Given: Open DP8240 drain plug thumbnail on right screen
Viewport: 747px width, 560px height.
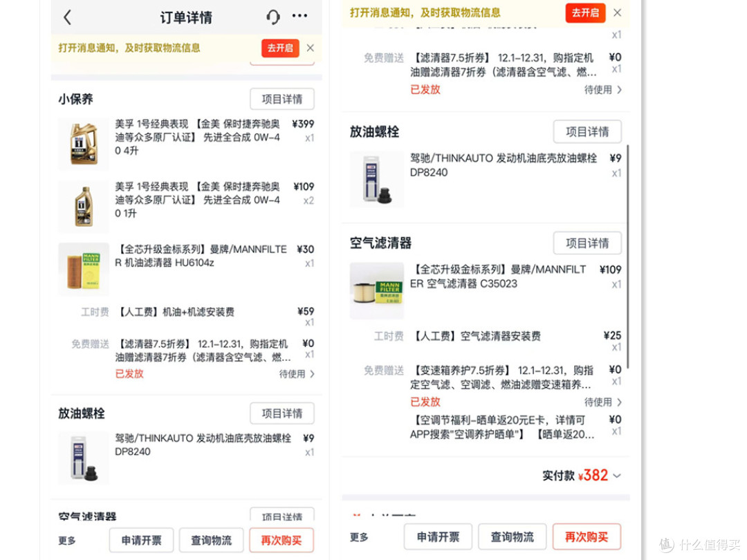Looking at the screenshot, I should tap(376, 180).
